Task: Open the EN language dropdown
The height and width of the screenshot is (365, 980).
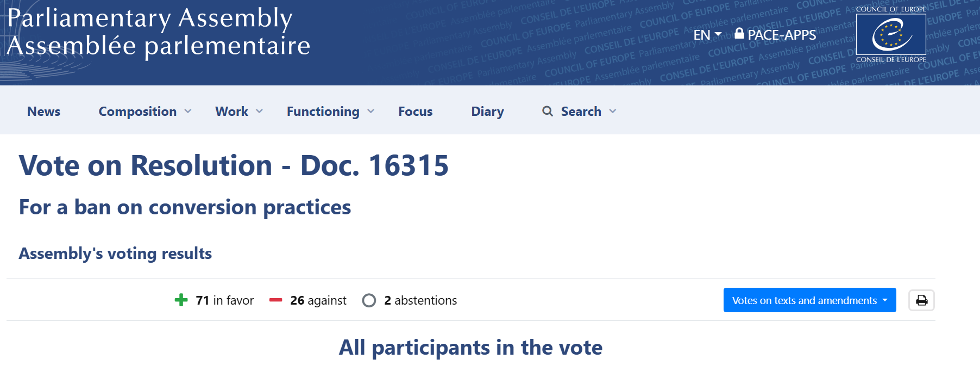Action: (x=707, y=35)
